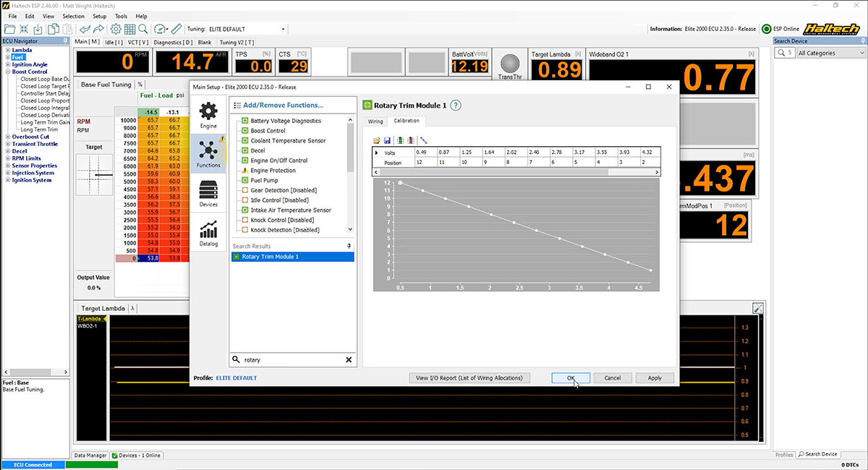Screen dimensions: 868x470
Task: Expand the RPM Limits tree node
Action: 7,158
